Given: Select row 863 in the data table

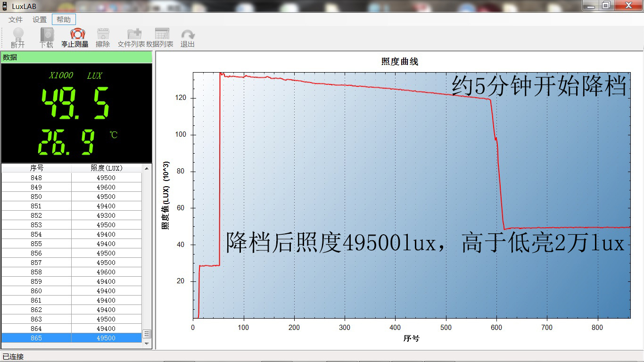Looking at the screenshot, I should [x=72, y=319].
